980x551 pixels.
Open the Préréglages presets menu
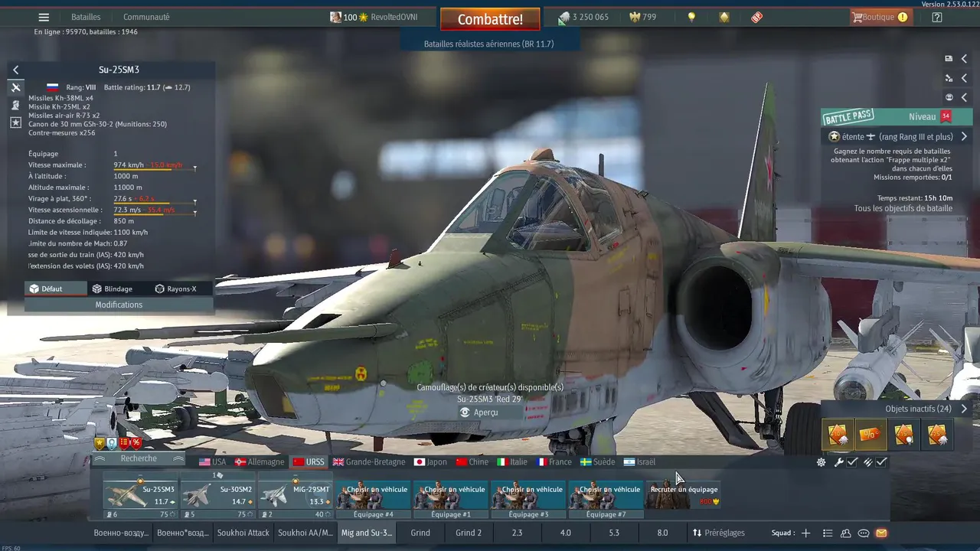[718, 533]
